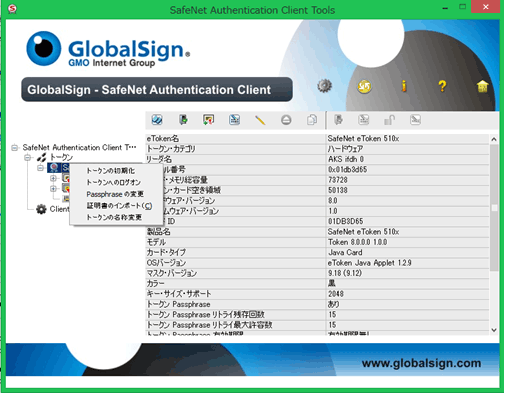Screen dimensions: 505x394
Task: Close the SafeNet Authentication Client Tools window
Action: tap(485, 7)
